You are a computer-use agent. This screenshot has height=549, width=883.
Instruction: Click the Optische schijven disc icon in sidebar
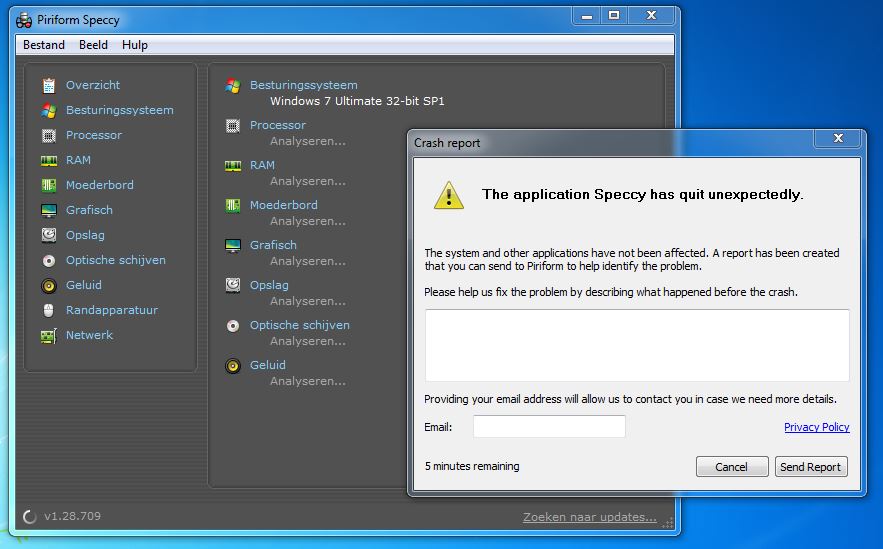pyautogui.click(x=49, y=261)
